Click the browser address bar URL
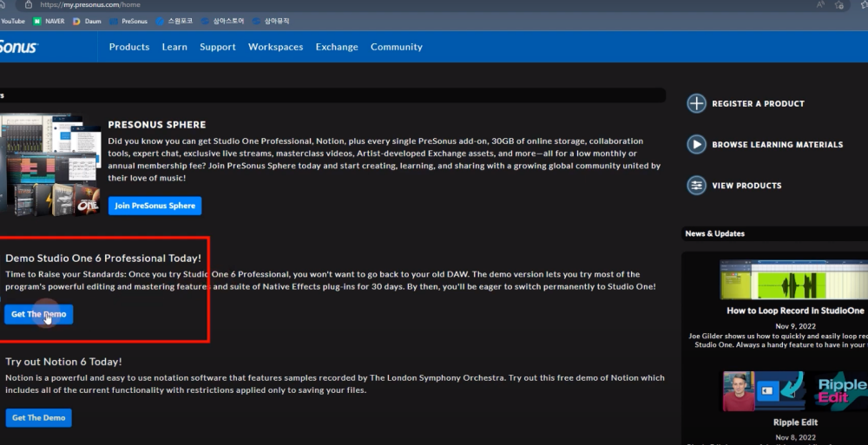Screen dimensions: 868x445 (x=90, y=4)
